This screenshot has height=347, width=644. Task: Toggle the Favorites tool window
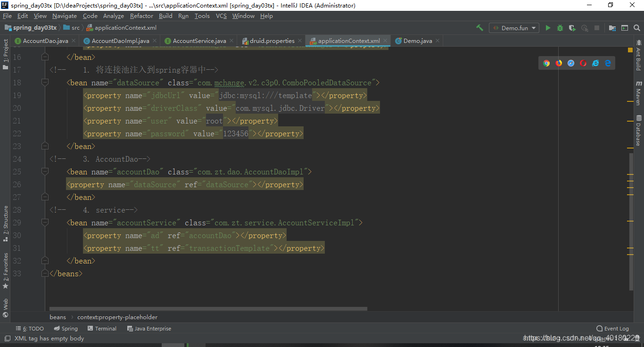coord(6,271)
